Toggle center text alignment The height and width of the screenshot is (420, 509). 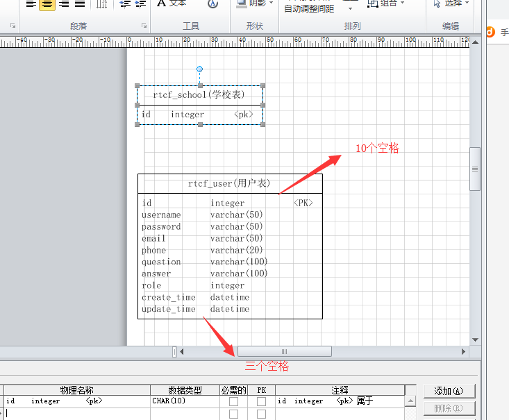(47, 5)
